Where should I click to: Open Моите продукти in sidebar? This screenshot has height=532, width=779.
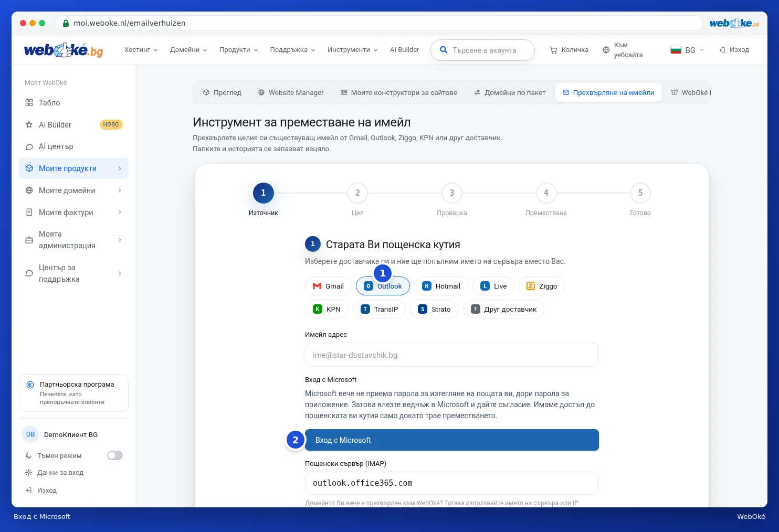coord(73,168)
